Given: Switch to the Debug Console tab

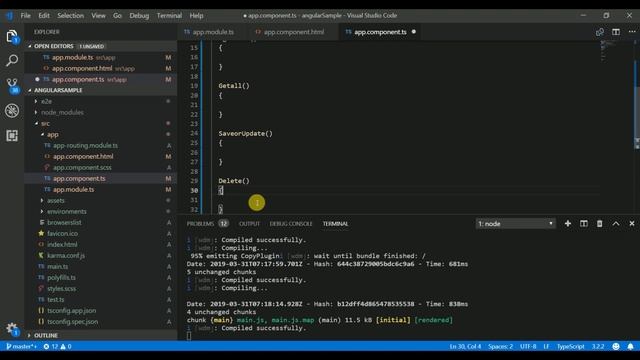Looking at the screenshot, I should [291, 224].
